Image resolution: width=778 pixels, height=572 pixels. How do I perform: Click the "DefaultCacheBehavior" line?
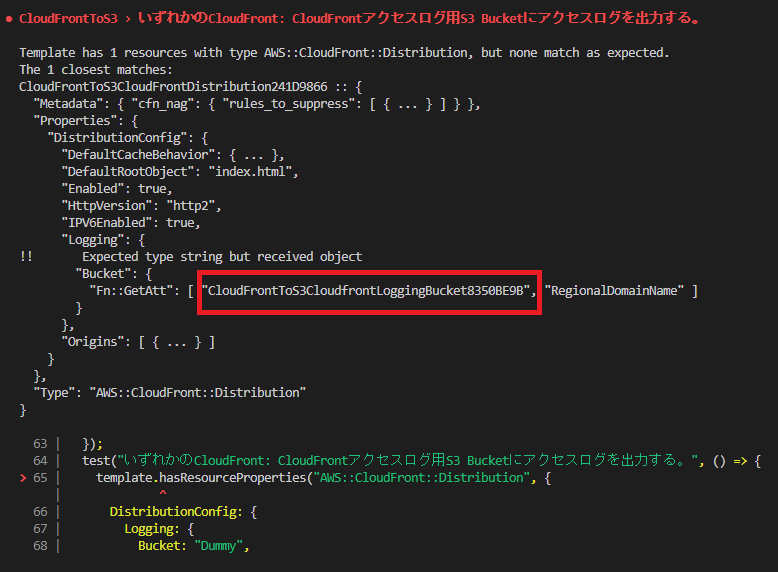click(x=173, y=155)
